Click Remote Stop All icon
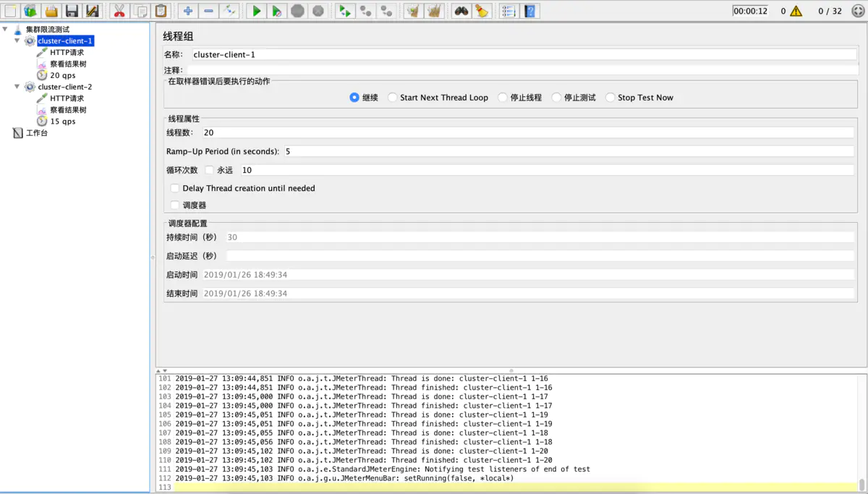 tap(366, 11)
